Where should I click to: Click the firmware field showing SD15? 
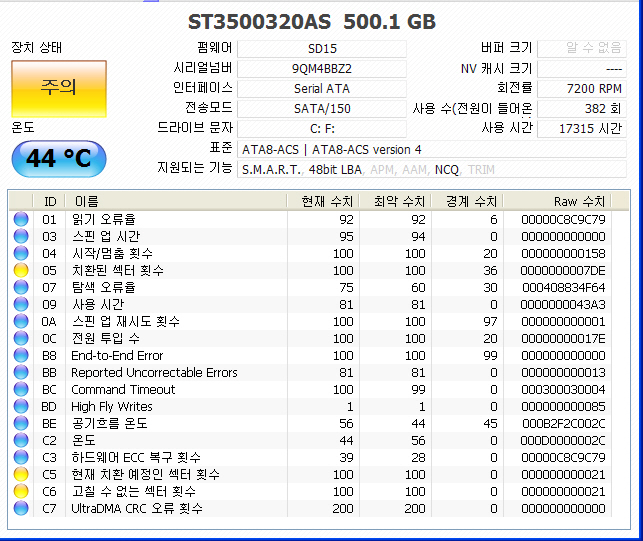[x=322, y=49]
